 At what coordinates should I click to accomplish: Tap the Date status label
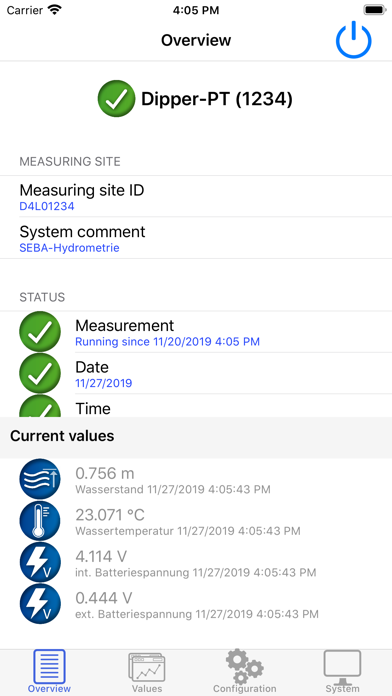point(92,367)
